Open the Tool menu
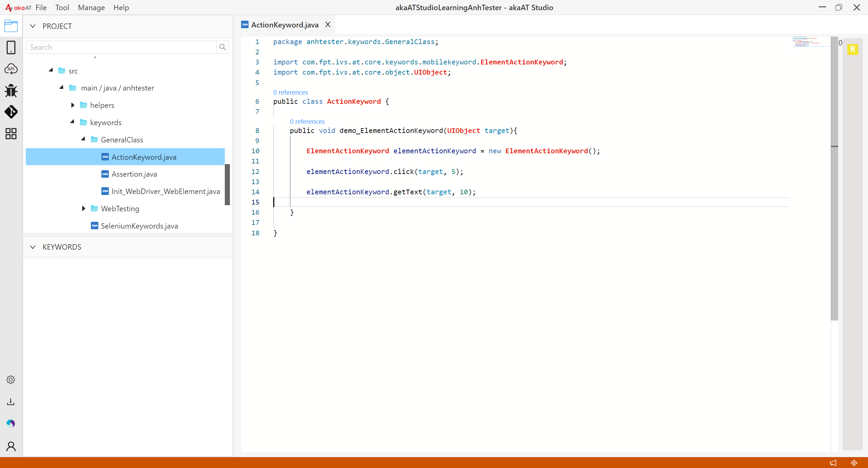 [x=62, y=7]
